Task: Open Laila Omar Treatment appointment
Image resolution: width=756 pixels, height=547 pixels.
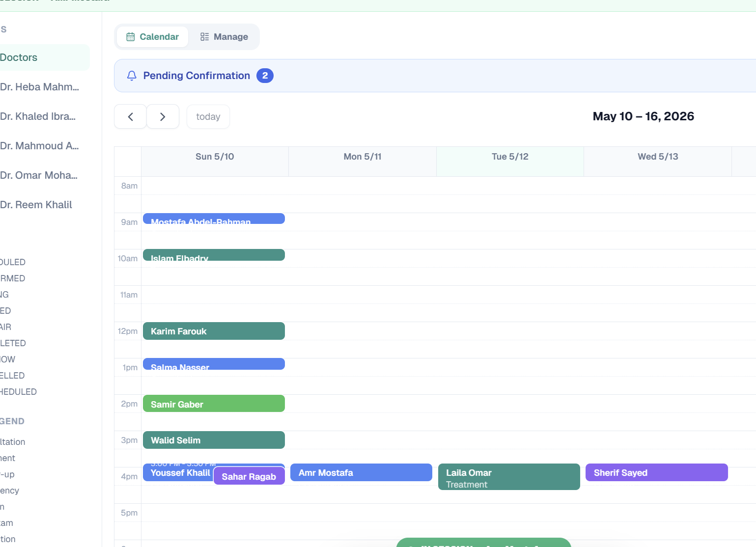Action: tap(509, 477)
